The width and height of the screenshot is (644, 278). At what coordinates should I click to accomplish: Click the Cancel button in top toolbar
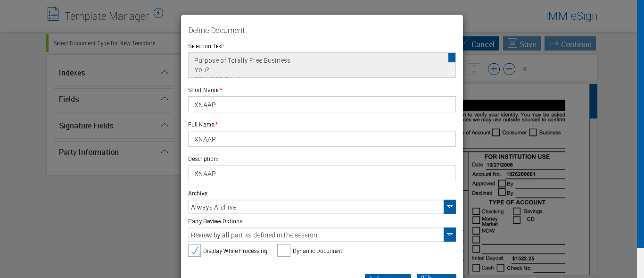pos(479,44)
